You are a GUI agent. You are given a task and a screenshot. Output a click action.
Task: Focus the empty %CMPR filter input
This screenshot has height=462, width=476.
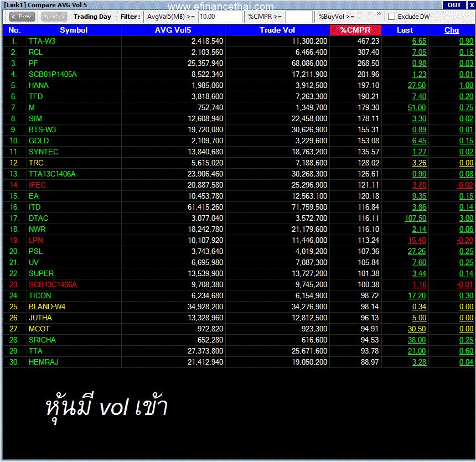298,17
